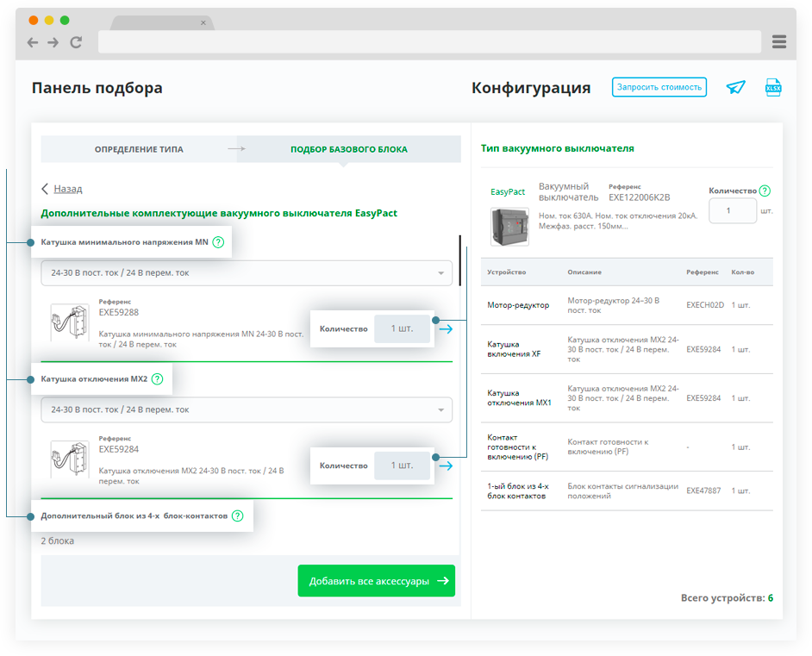Click the Добавить все аксессуары button
The width and height of the screenshot is (812, 656).
[x=377, y=581]
